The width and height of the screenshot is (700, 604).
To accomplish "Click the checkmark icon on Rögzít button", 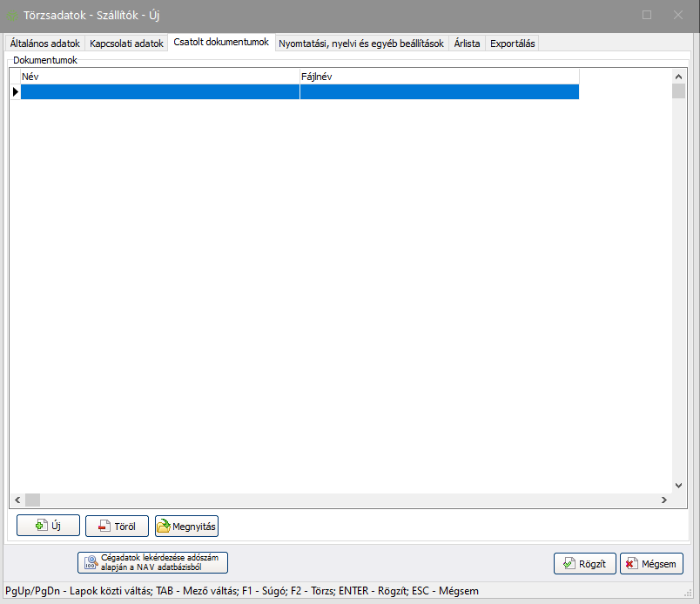I will pos(569,564).
